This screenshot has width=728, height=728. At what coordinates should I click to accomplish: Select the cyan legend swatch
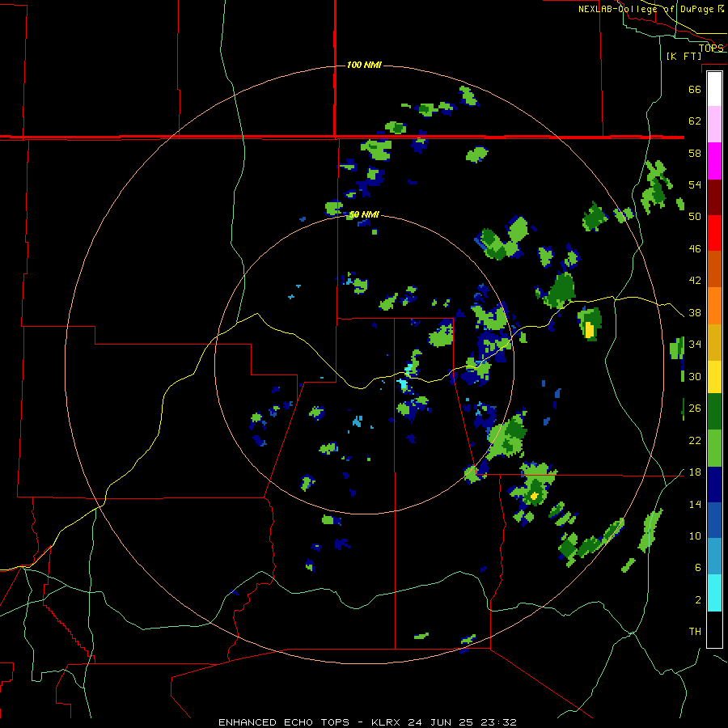714,593
